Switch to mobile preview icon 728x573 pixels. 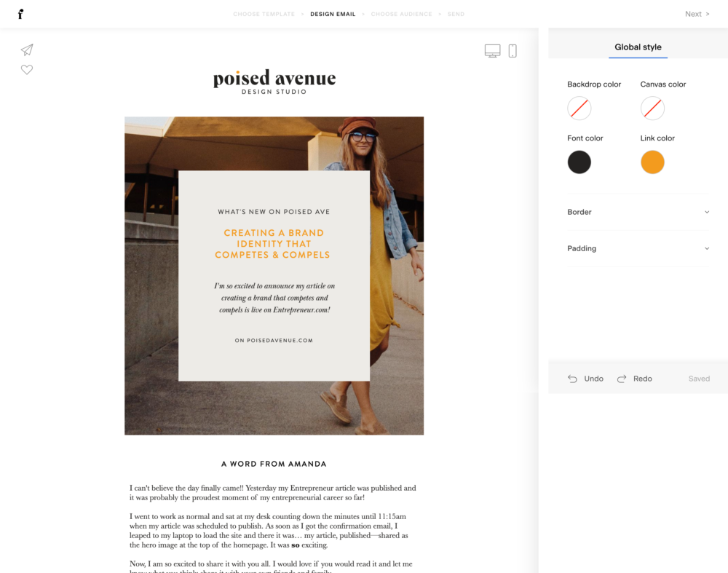(x=513, y=51)
